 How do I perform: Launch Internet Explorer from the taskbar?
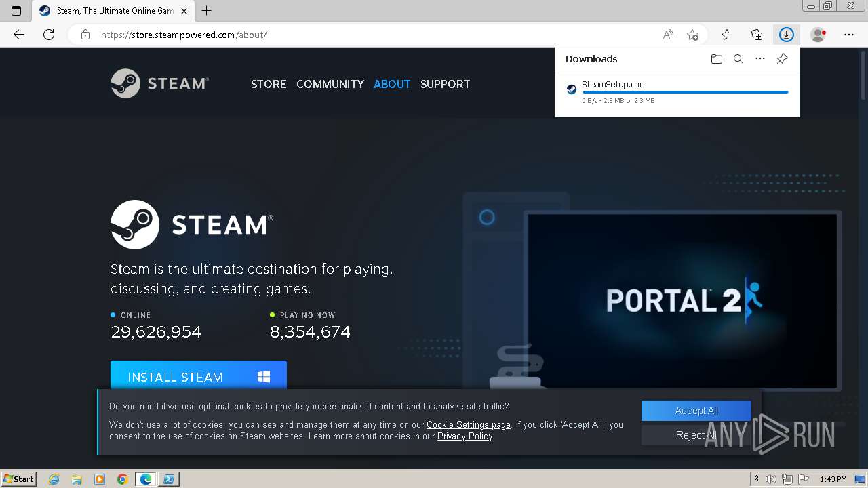tap(54, 479)
